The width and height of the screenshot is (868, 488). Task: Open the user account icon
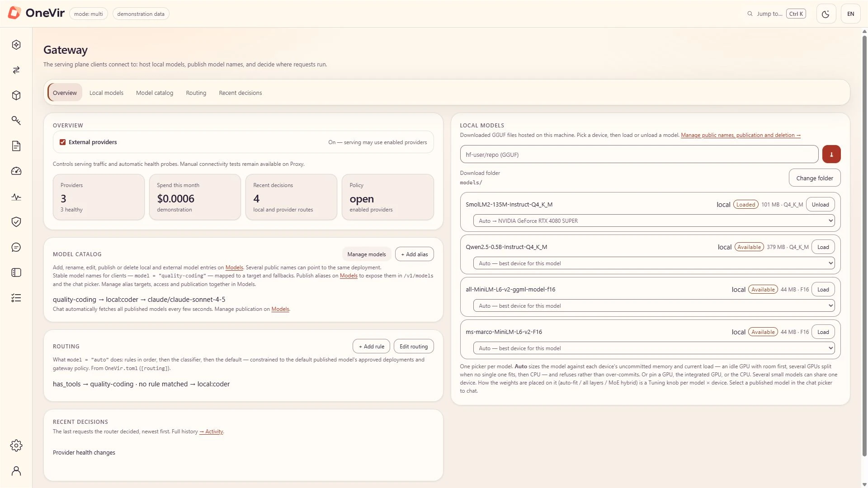tap(16, 471)
